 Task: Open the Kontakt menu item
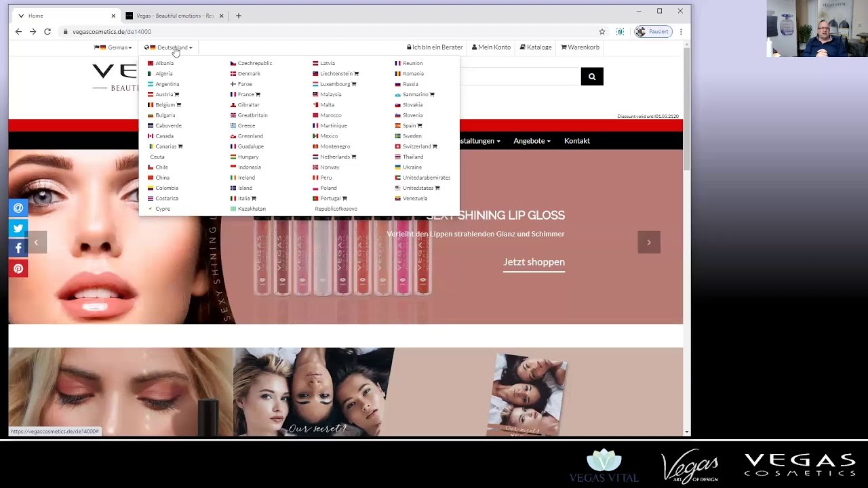(576, 140)
